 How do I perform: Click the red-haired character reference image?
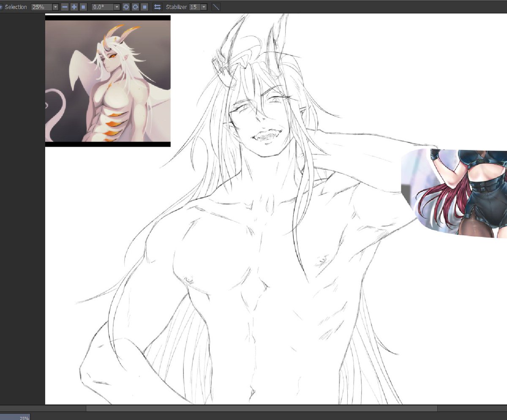[x=454, y=194]
